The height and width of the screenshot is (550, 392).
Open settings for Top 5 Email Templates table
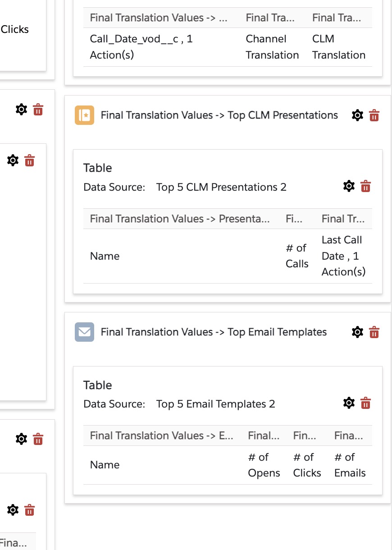[349, 403]
